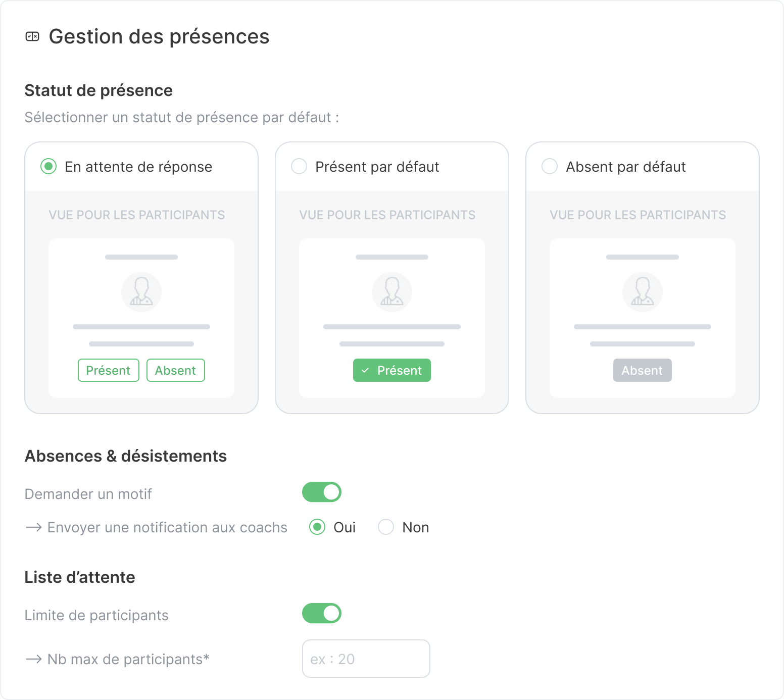784x700 pixels.
Task: Disable the Demander un motif toggle
Action: point(322,492)
